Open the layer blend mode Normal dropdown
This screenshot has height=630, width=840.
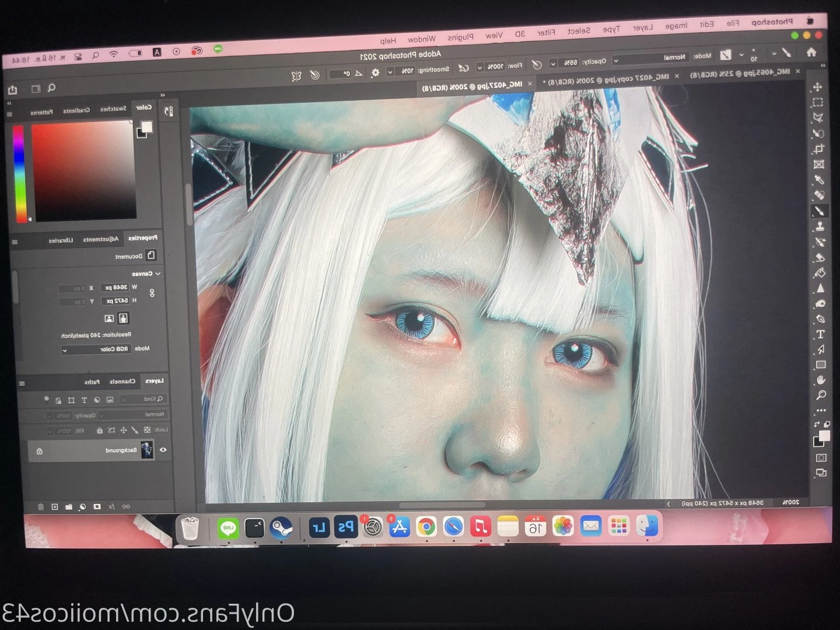[x=134, y=415]
